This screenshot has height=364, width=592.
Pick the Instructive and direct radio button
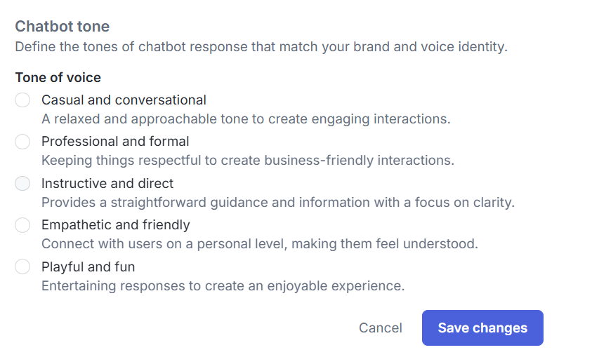[x=22, y=184]
